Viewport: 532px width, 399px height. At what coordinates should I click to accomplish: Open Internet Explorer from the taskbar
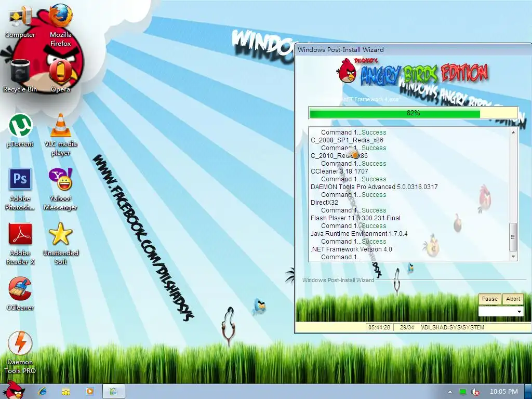tap(43, 392)
